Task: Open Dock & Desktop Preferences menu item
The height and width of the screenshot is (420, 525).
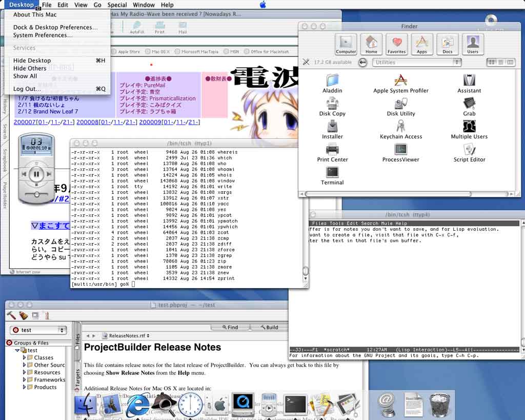Action: coord(57,28)
